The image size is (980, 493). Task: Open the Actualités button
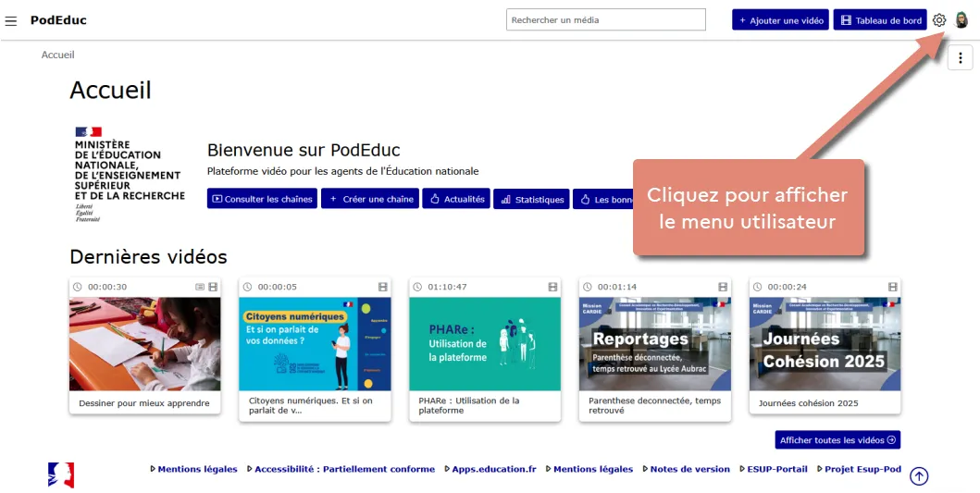point(456,199)
